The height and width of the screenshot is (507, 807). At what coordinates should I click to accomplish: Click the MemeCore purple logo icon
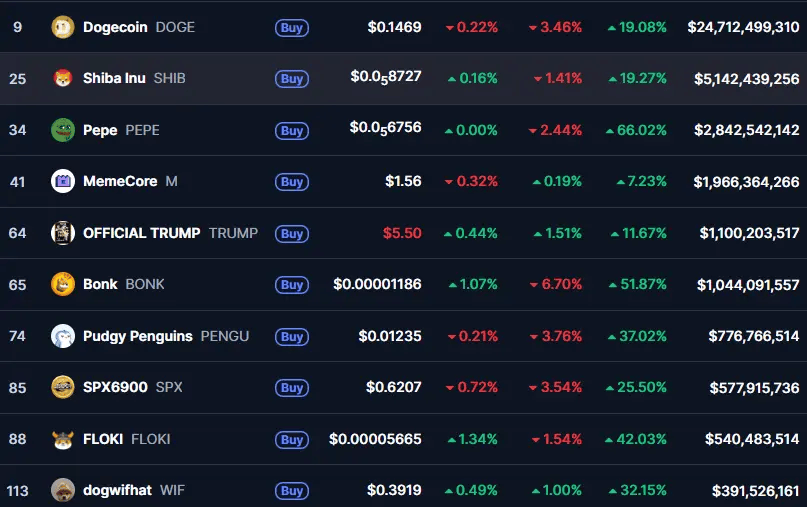(63, 181)
